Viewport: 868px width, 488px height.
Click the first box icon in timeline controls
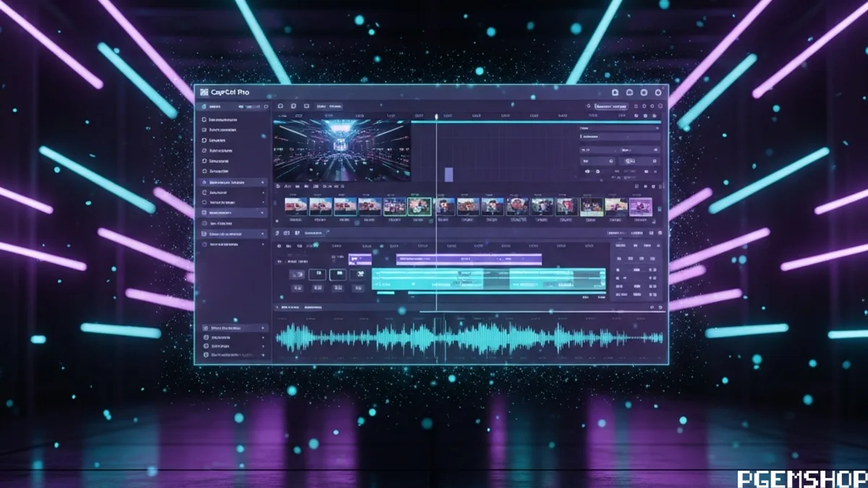[296, 275]
